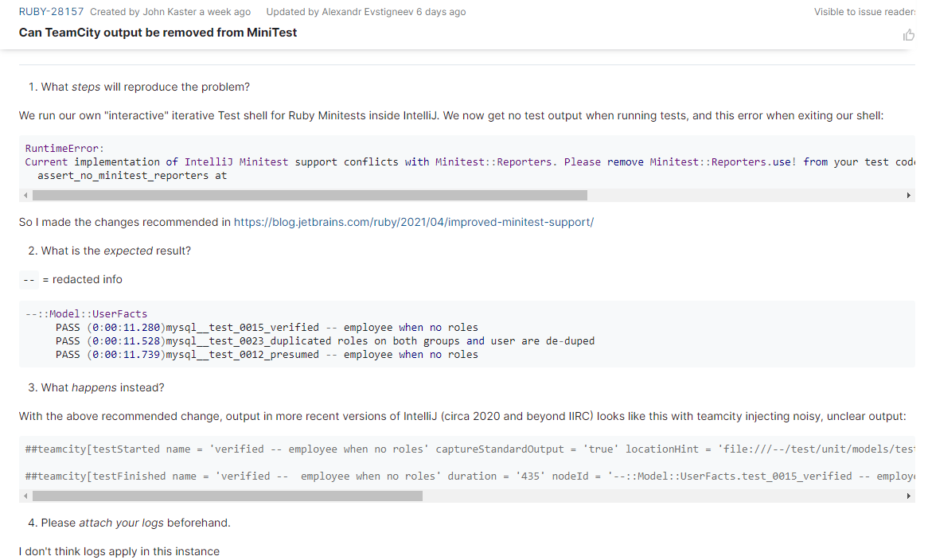Click the '= redacted info' note

pos(82,280)
